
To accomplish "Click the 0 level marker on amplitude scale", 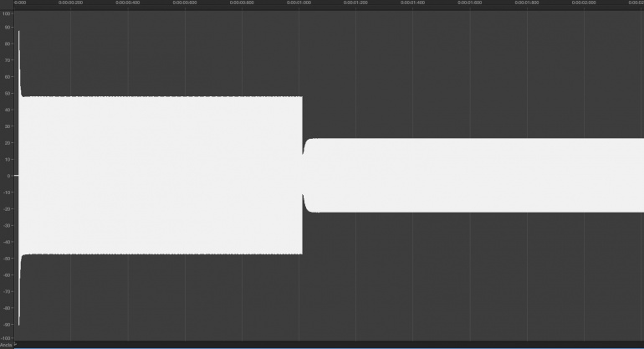I will pyautogui.click(x=8, y=176).
